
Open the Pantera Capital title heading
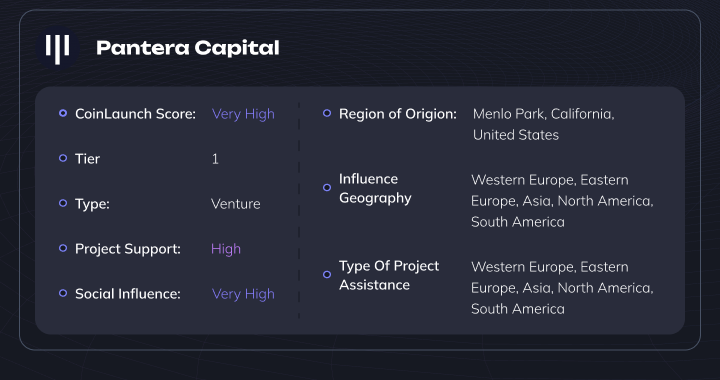187,48
